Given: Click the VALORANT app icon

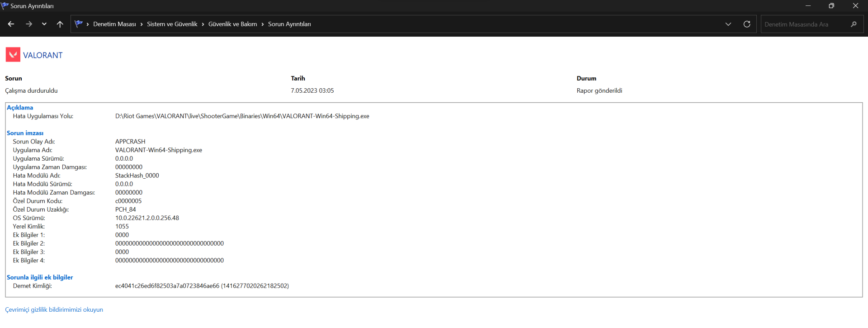Looking at the screenshot, I should point(13,55).
